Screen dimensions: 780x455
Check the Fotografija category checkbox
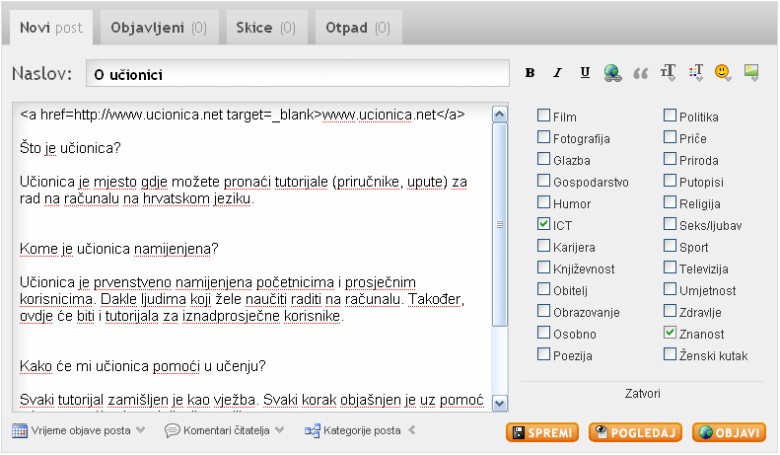543,137
